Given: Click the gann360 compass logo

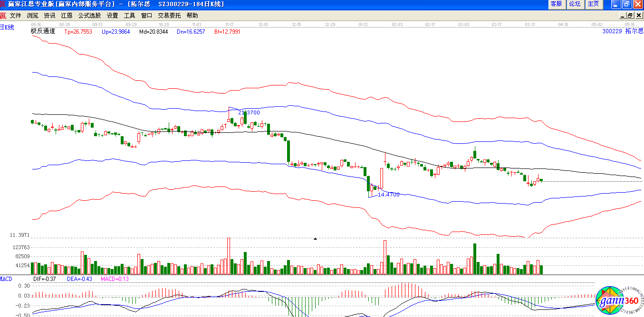Looking at the screenshot, I should (620, 300).
